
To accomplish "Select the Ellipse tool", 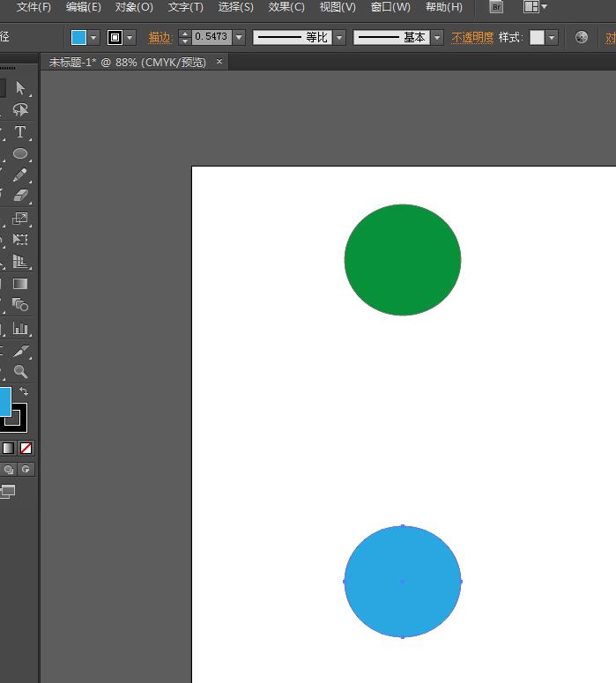I will point(20,153).
